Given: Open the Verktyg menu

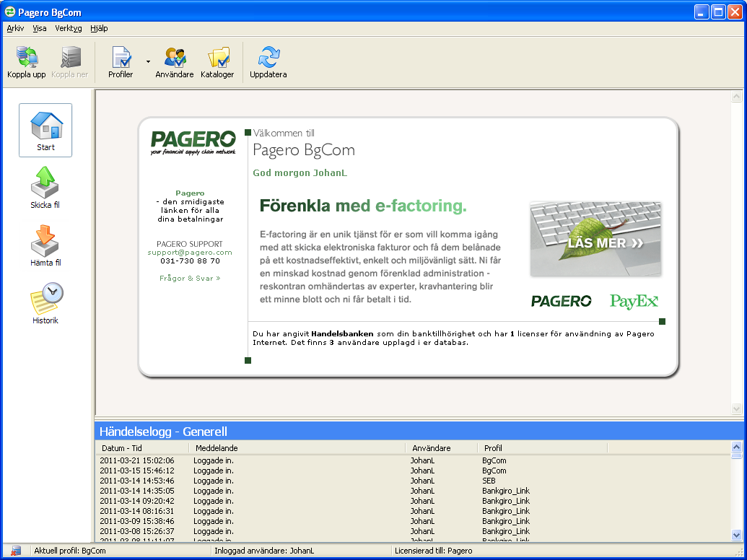Looking at the screenshot, I should click(69, 29).
